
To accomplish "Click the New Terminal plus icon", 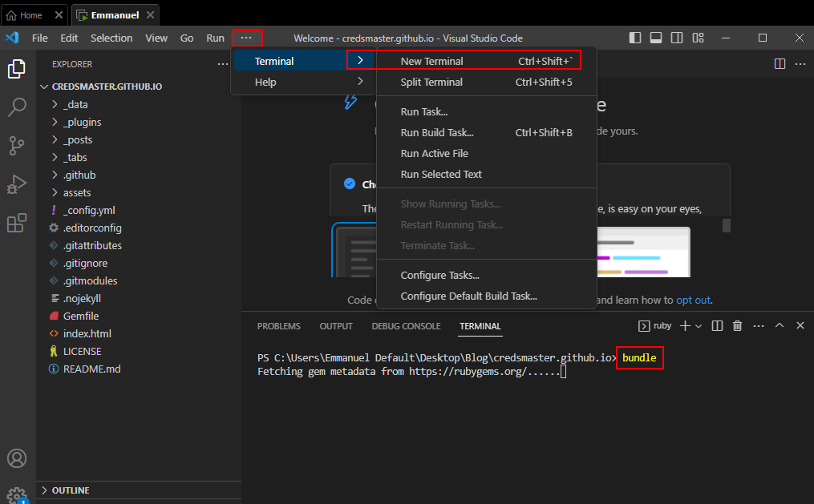I will coord(685,325).
